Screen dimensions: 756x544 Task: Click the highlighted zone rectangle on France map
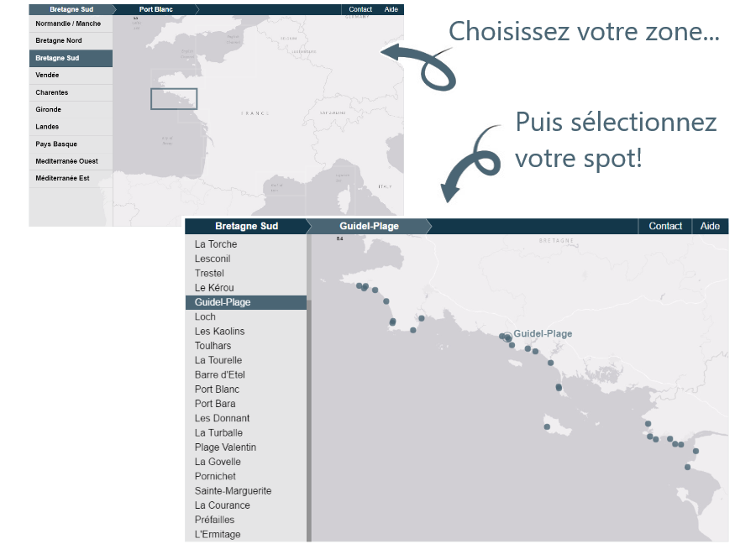click(174, 99)
